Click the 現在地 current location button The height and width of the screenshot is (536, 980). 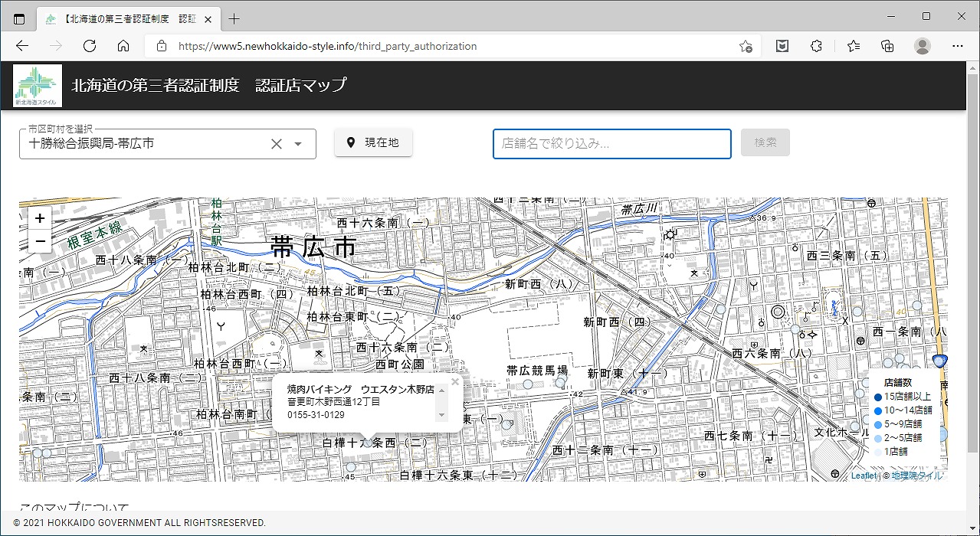pos(373,142)
